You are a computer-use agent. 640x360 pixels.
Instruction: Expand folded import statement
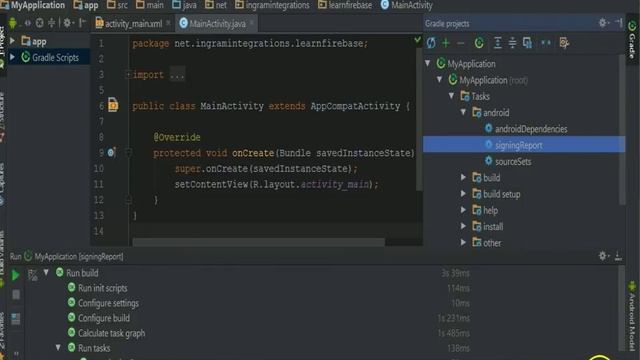click(x=128, y=75)
